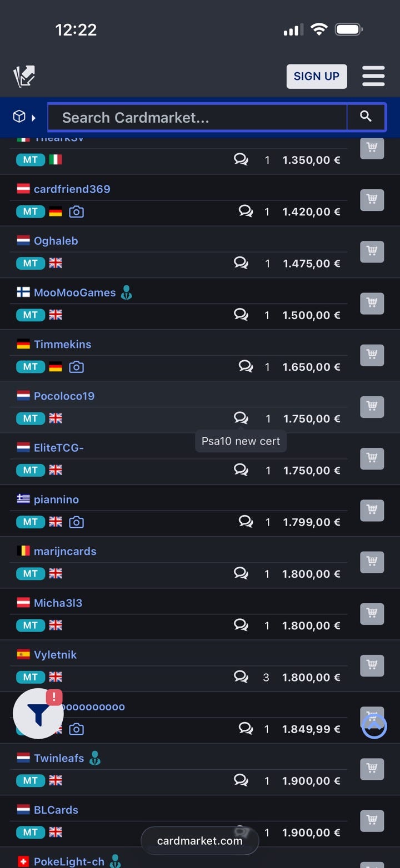Image resolution: width=400 pixels, height=868 pixels.
Task: Open the hamburger menu
Action: (x=373, y=77)
